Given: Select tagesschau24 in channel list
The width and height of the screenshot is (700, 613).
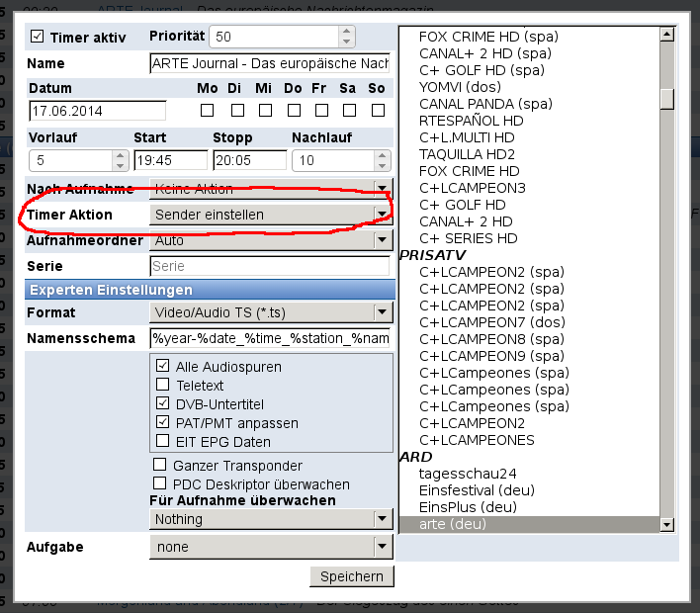Looking at the screenshot, I should coord(468,474).
